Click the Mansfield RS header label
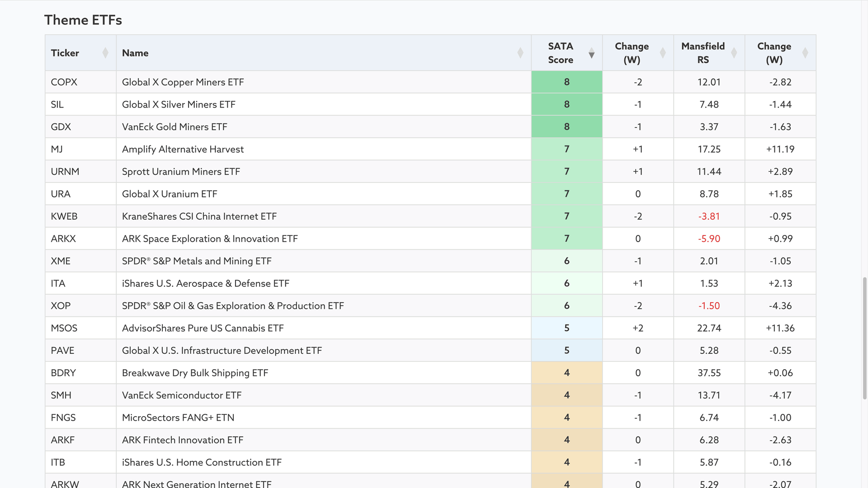 (x=703, y=53)
